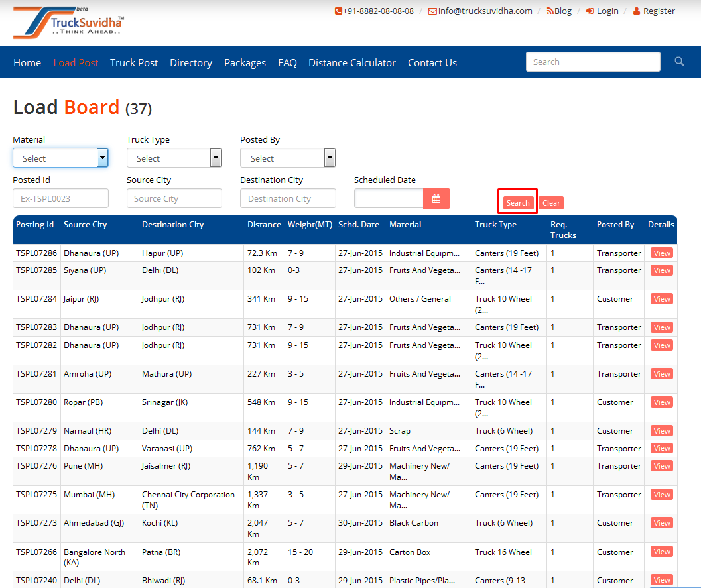
Task: Expand the Material dropdown
Action: click(60, 158)
